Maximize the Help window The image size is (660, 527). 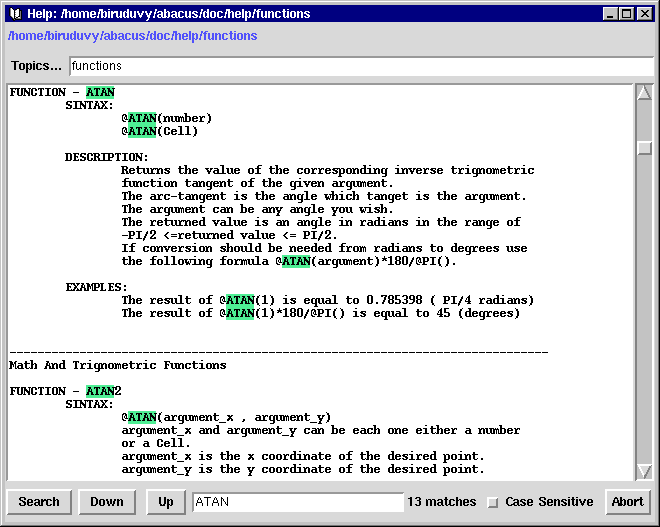tap(627, 14)
